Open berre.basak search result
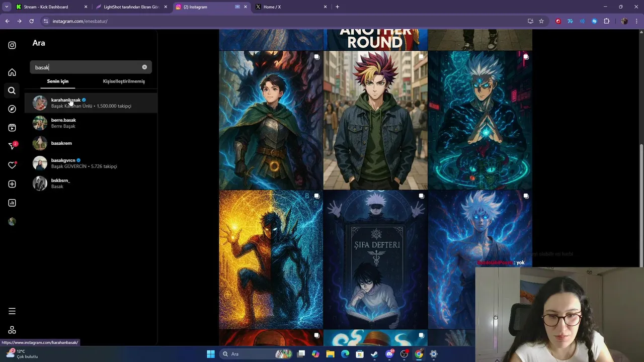 (91, 123)
